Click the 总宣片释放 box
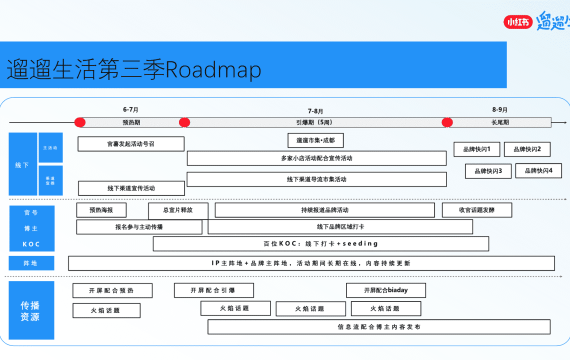The width and height of the screenshot is (570, 360). [178, 211]
